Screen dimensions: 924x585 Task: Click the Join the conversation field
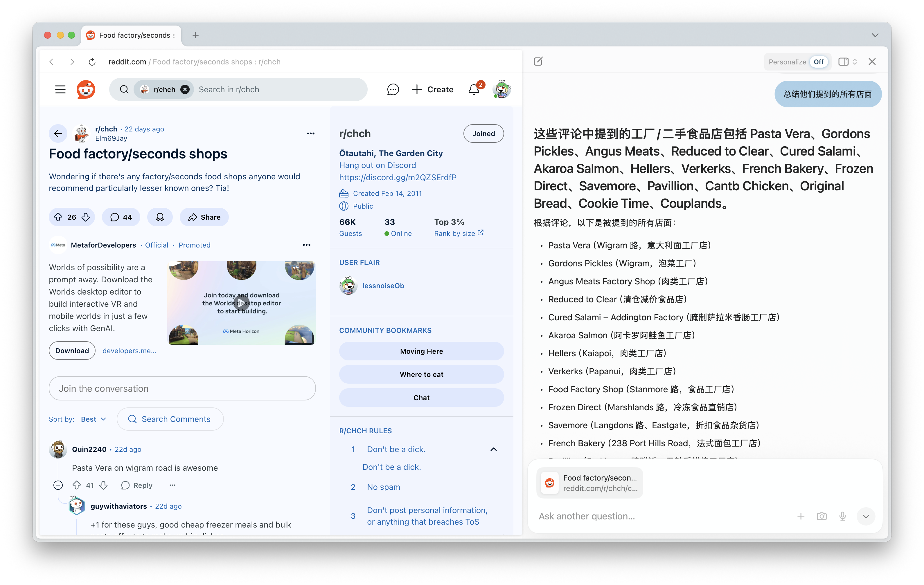tap(182, 388)
